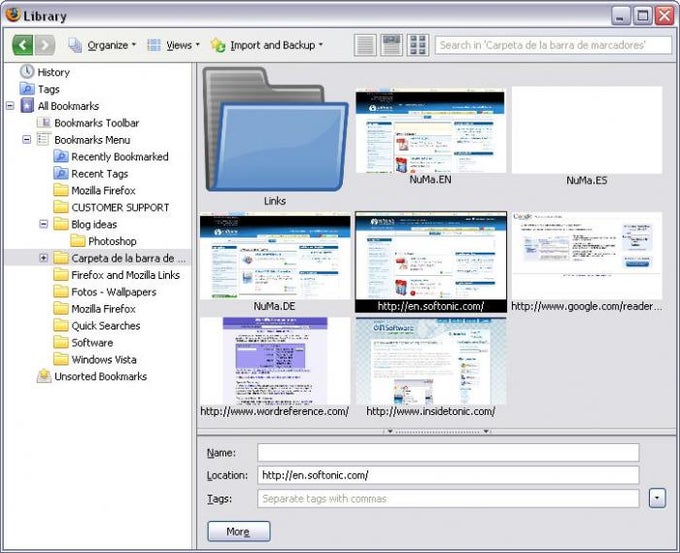Expand the tags selector dropdown arrow
The height and width of the screenshot is (553, 680).
pos(657,498)
